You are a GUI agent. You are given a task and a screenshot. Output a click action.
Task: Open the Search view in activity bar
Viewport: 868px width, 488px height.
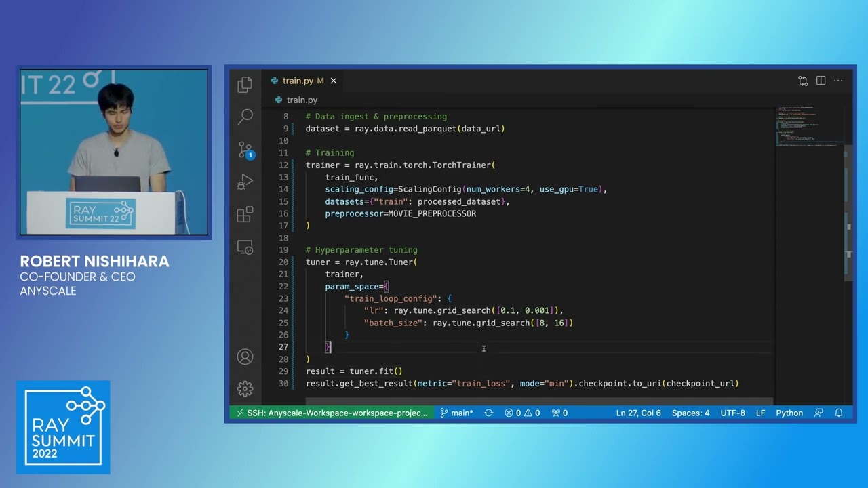[x=245, y=117]
